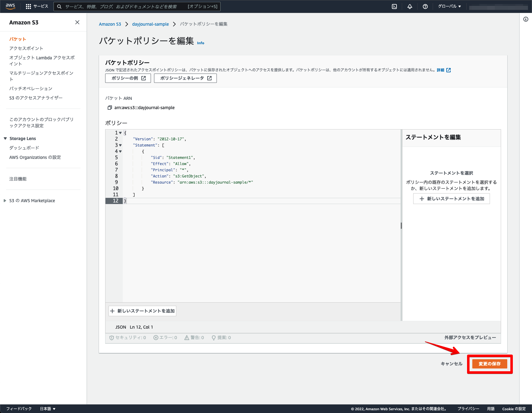The image size is (532, 413).
Task: Select バケット in sidebar
Action: (x=18, y=39)
